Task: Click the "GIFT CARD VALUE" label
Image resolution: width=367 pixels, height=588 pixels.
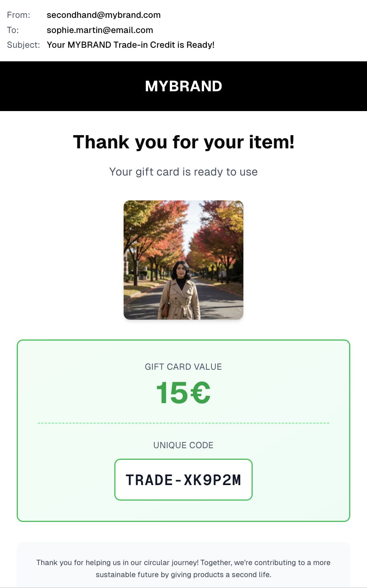Action: [183, 367]
